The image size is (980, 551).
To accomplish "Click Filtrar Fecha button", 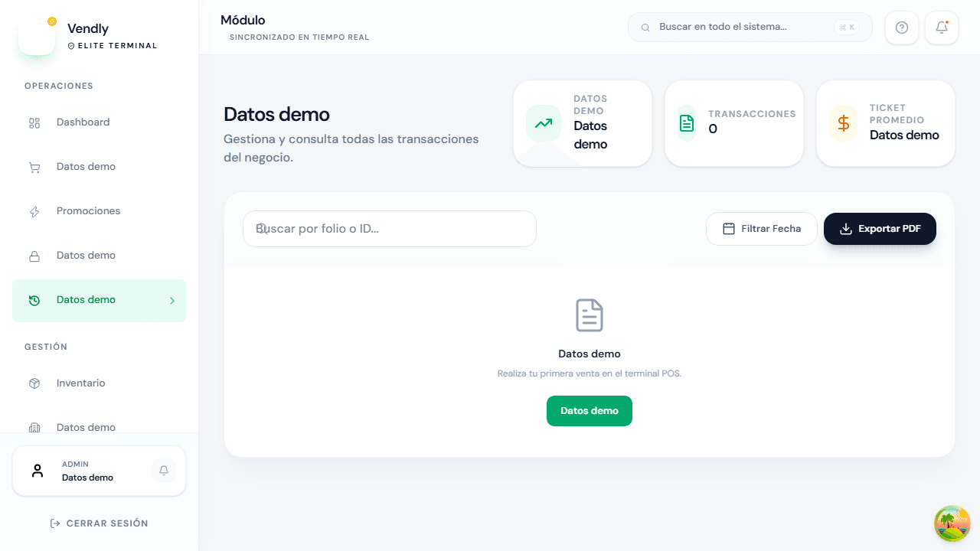I will 762,229.
